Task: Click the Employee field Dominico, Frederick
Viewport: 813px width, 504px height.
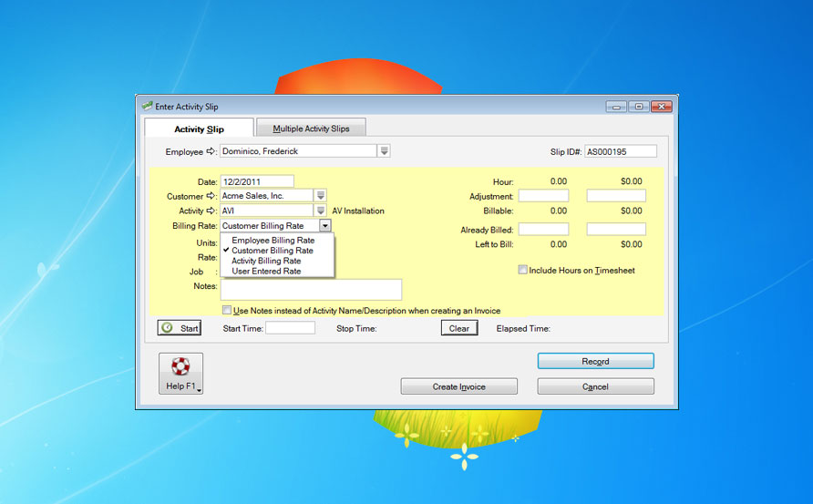Action: coord(299,151)
